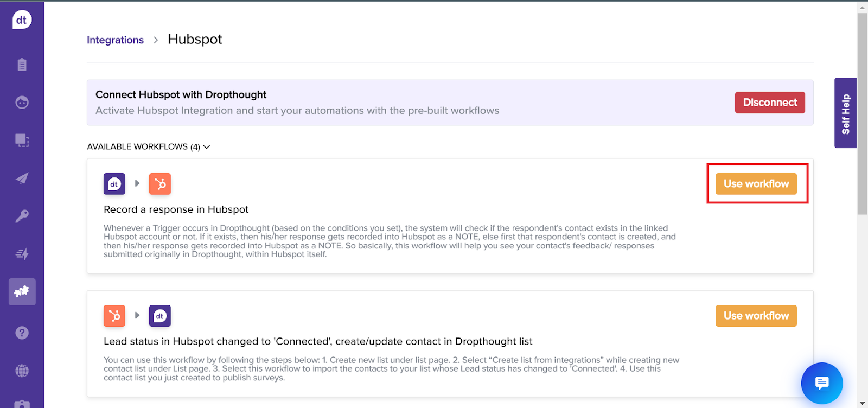868x408 pixels.
Task: Open the clipboard surveys icon in sidebar
Action: (22, 65)
